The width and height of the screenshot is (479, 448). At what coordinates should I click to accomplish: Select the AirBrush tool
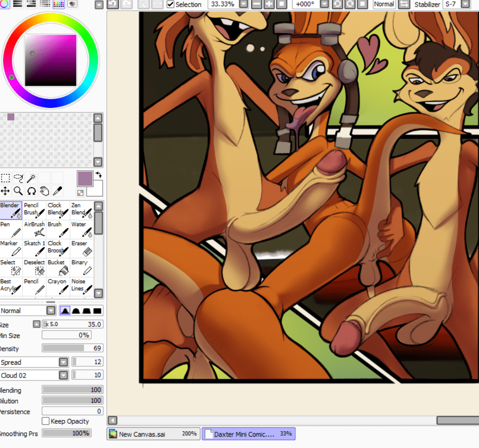[x=34, y=228]
